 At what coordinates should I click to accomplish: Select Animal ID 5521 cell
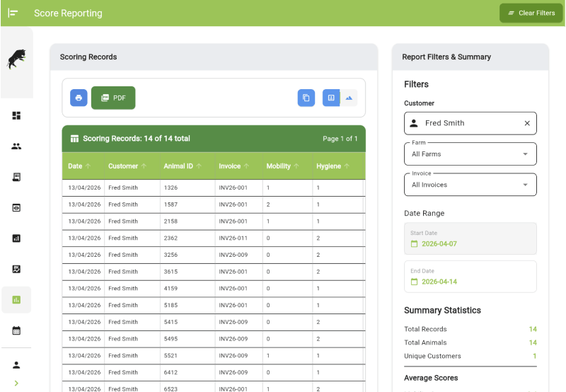click(x=187, y=355)
